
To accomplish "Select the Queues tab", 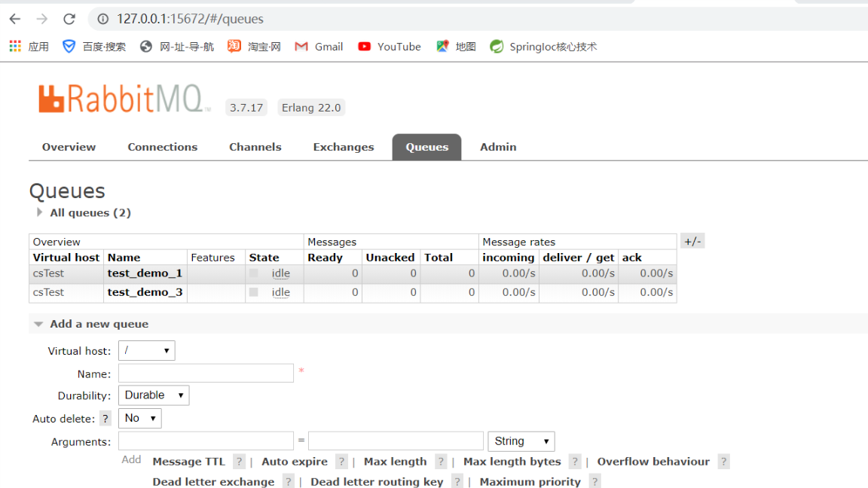I will coord(426,147).
